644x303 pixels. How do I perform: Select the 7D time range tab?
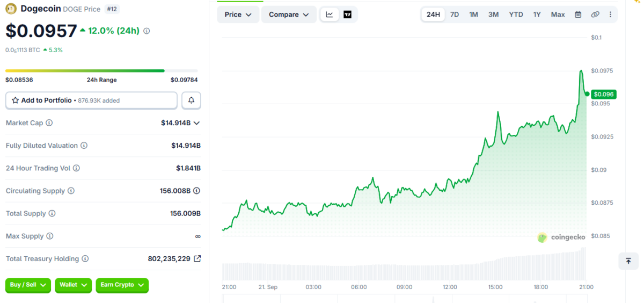coord(455,15)
